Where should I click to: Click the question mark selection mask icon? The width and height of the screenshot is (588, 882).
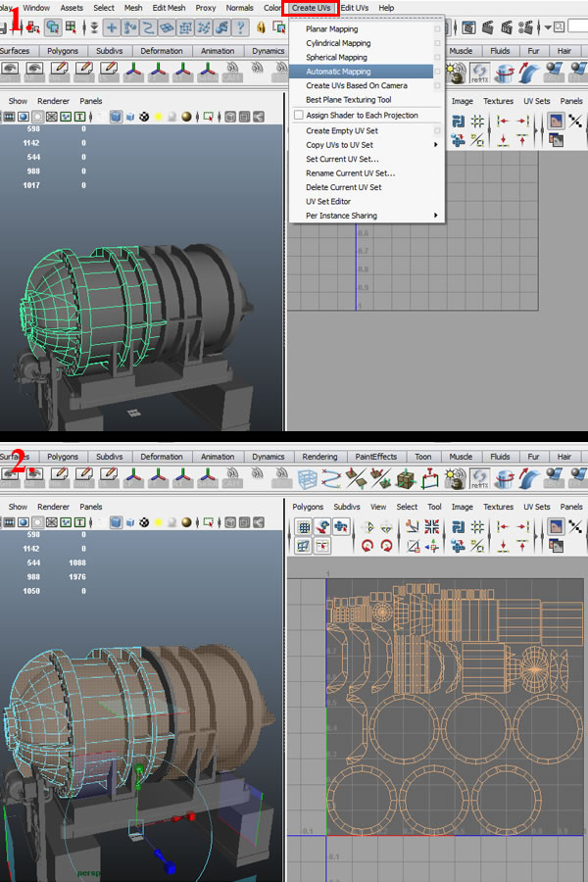(241, 27)
